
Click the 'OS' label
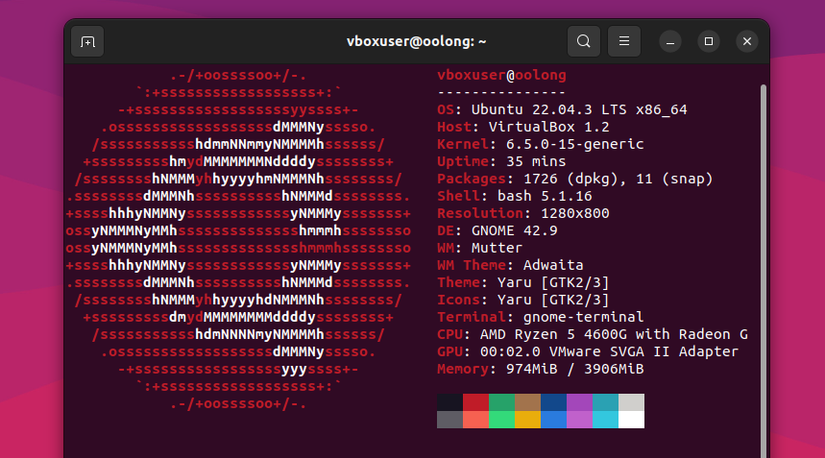pos(446,109)
